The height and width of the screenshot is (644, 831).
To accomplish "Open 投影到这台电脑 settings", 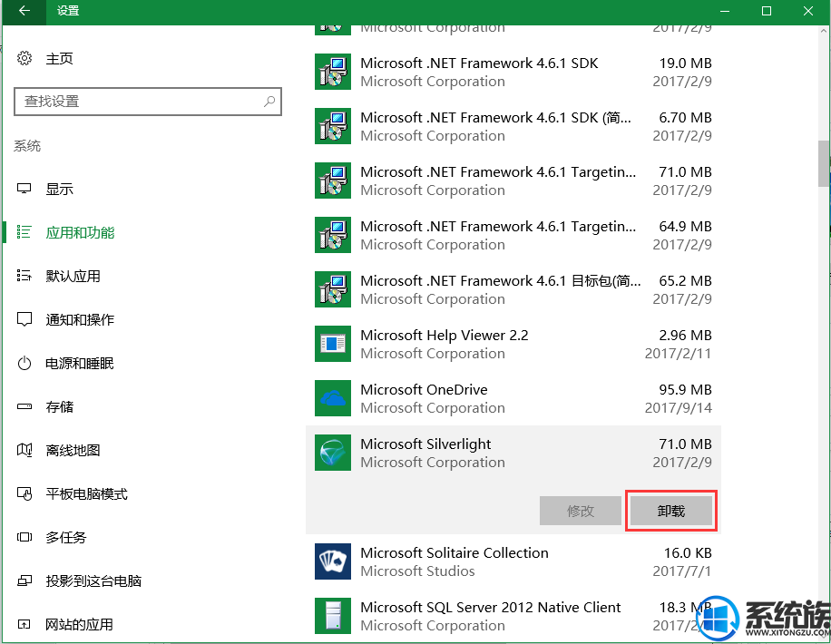I will (93, 581).
